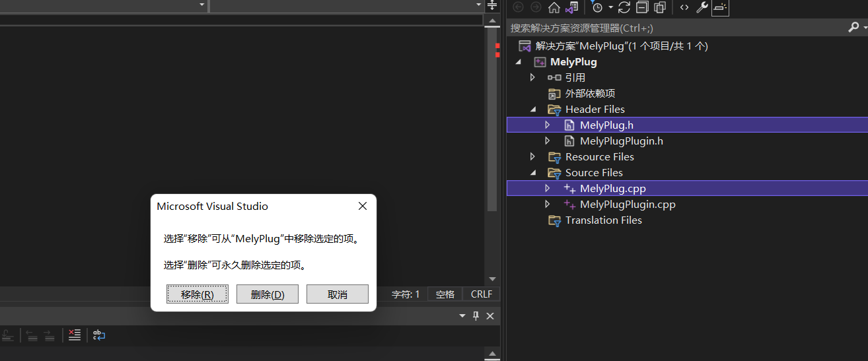This screenshot has height=361, width=868.
Task: Open the editor type navigation dropdown
Action: coord(202,5)
